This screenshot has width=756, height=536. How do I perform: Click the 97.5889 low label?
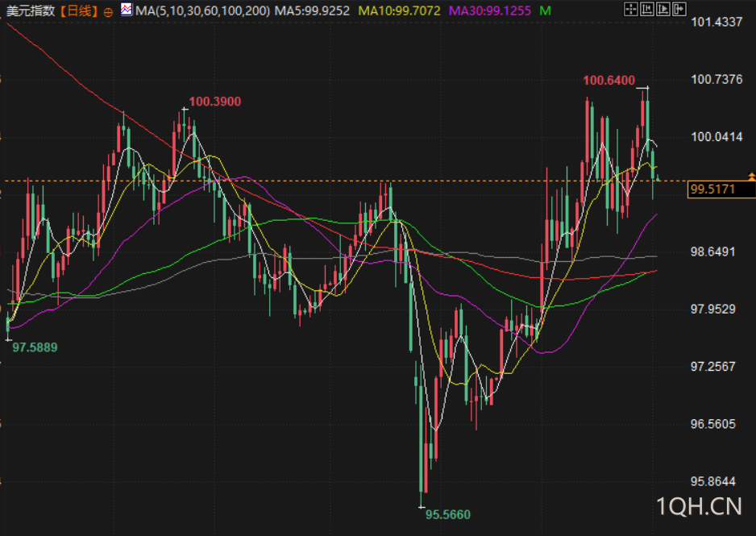[35, 347]
